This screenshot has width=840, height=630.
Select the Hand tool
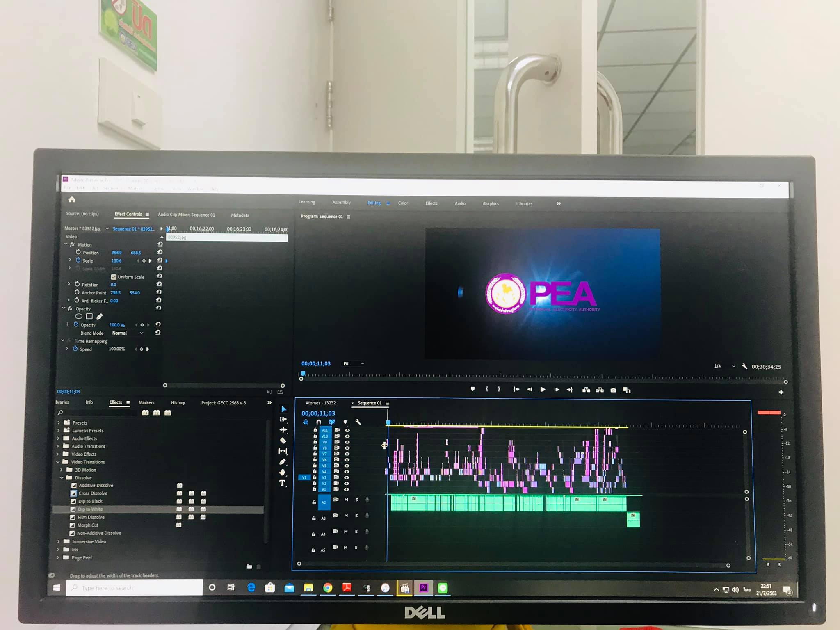(283, 472)
